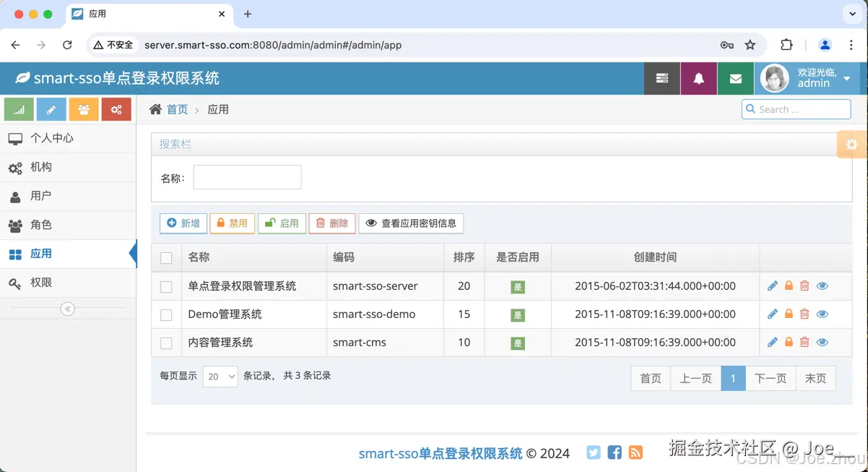Click the admin avatar picture
This screenshot has width=868, height=472.
point(776,78)
